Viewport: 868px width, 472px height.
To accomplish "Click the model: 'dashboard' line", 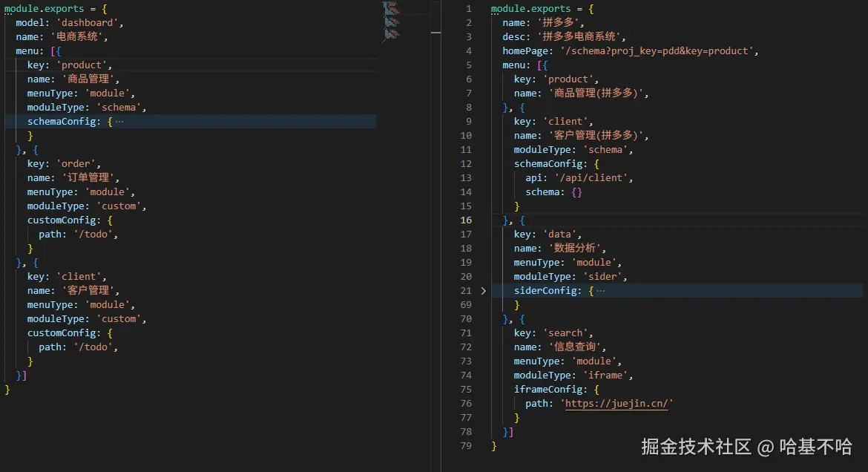I will pyautogui.click(x=69, y=23).
